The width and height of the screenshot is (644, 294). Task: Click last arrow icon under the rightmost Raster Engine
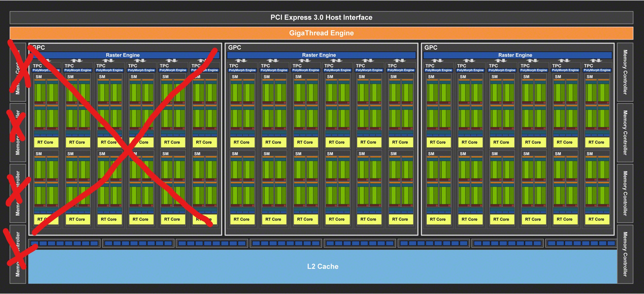[x=596, y=61]
